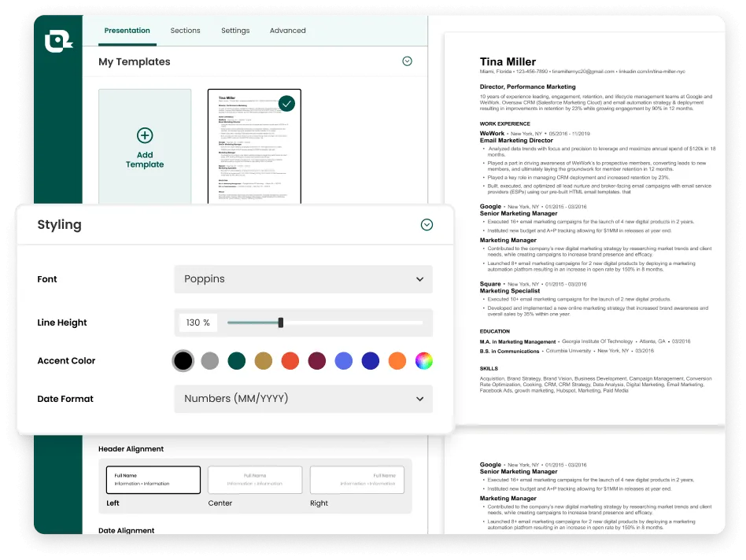Click the Line Height slider handle
746x560 pixels.
pyautogui.click(x=281, y=322)
